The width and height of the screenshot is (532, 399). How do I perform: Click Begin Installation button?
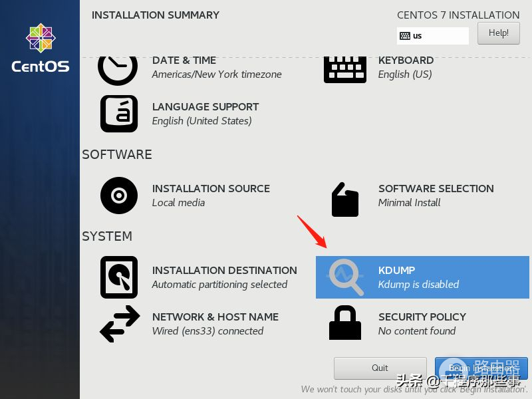tap(481, 368)
